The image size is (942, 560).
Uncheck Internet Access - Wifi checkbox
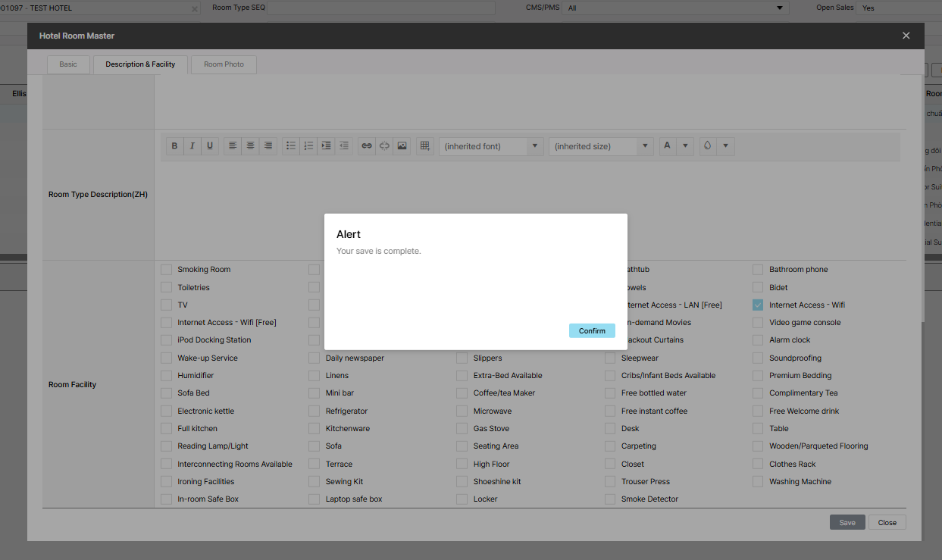pyautogui.click(x=758, y=305)
